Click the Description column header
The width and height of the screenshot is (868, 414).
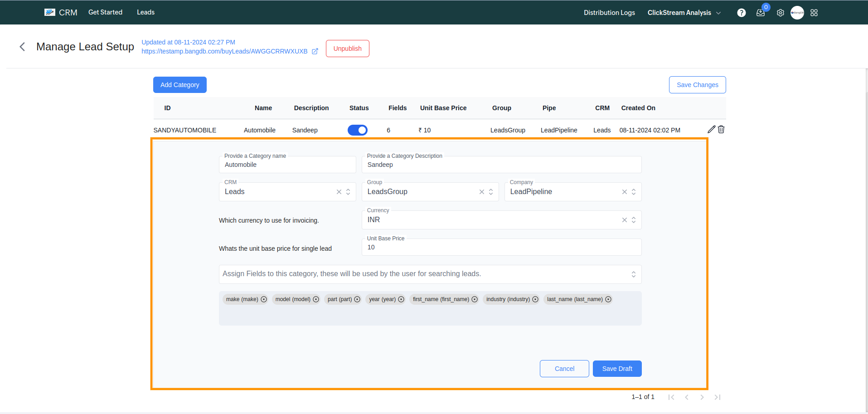[x=311, y=108]
